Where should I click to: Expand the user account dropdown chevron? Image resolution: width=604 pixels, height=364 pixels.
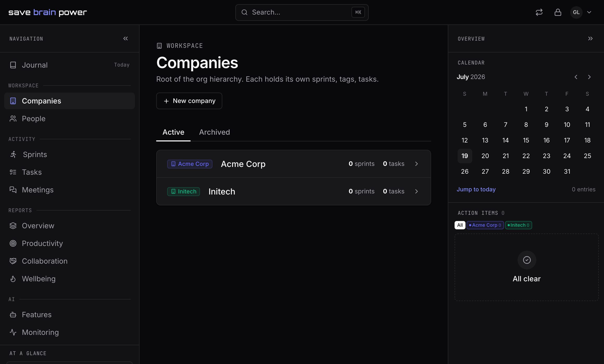(589, 12)
